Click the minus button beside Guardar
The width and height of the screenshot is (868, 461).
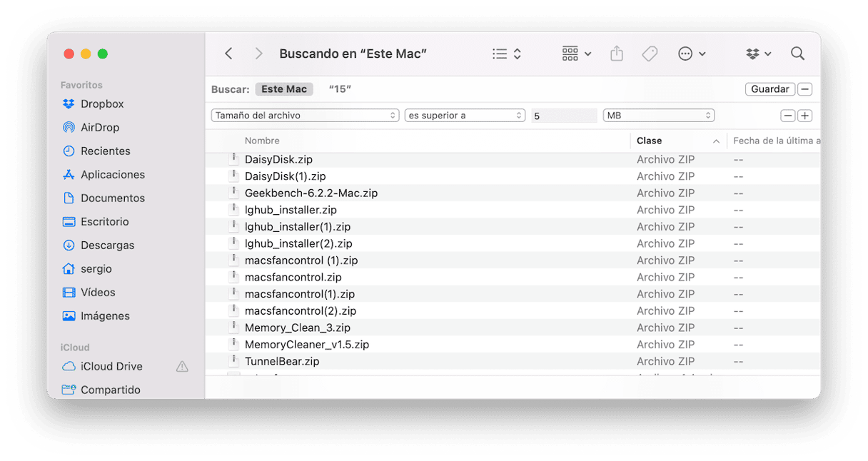(x=804, y=89)
